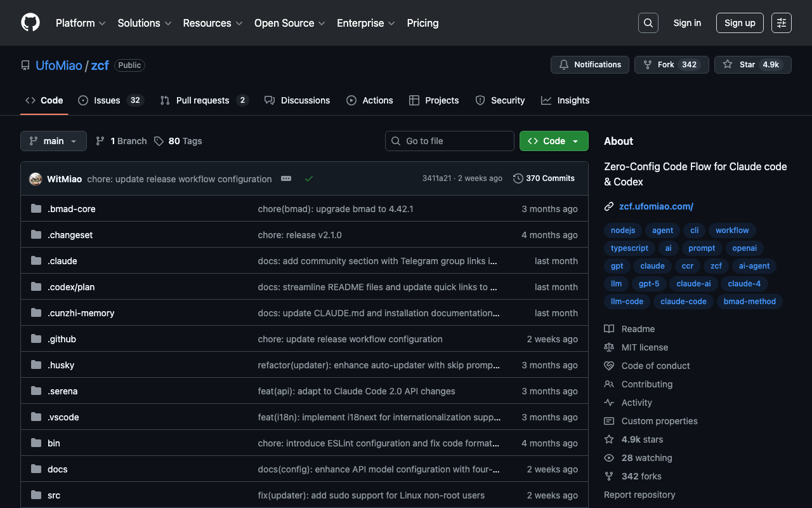
Task: Click the appearance settings sliders icon
Action: click(781, 23)
